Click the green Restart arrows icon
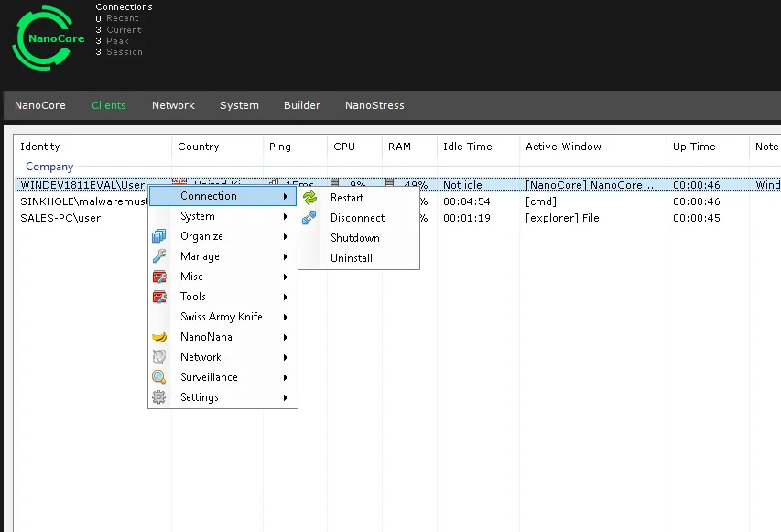Viewport: 781px width, 532px height. pos(309,198)
